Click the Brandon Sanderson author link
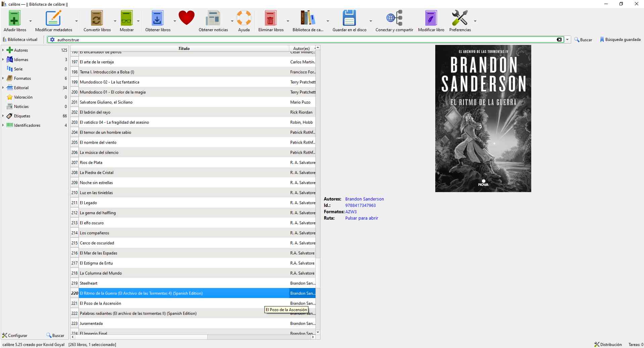Screen dimensions: 644x348 (x=364, y=199)
